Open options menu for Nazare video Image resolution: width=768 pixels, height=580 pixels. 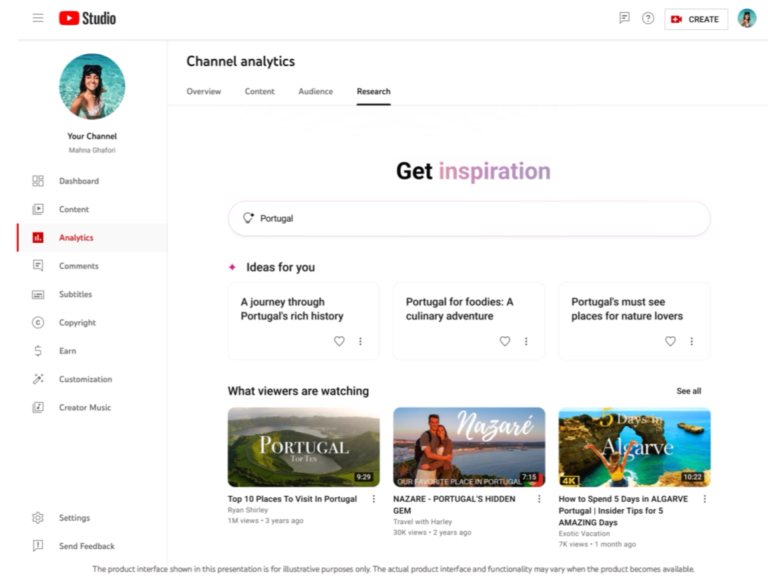click(539, 499)
